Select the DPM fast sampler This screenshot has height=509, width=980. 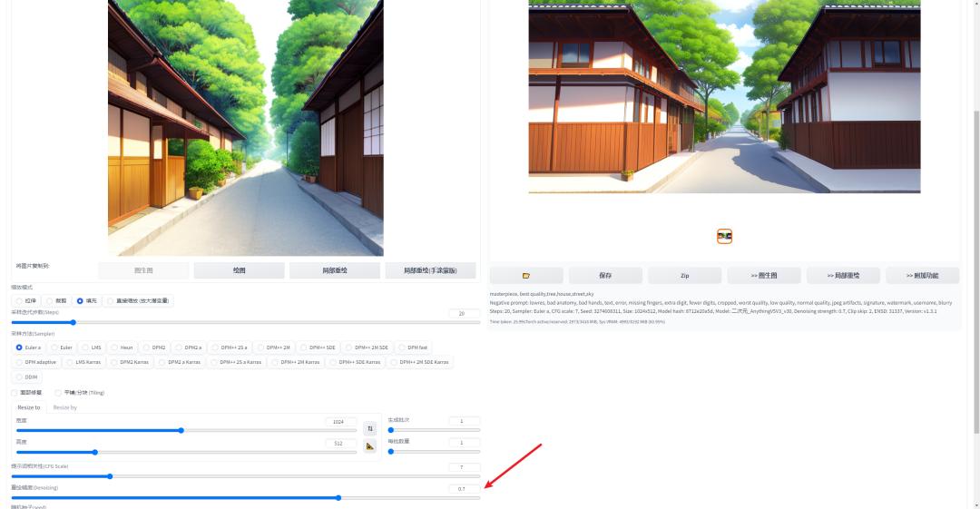pos(413,347)
